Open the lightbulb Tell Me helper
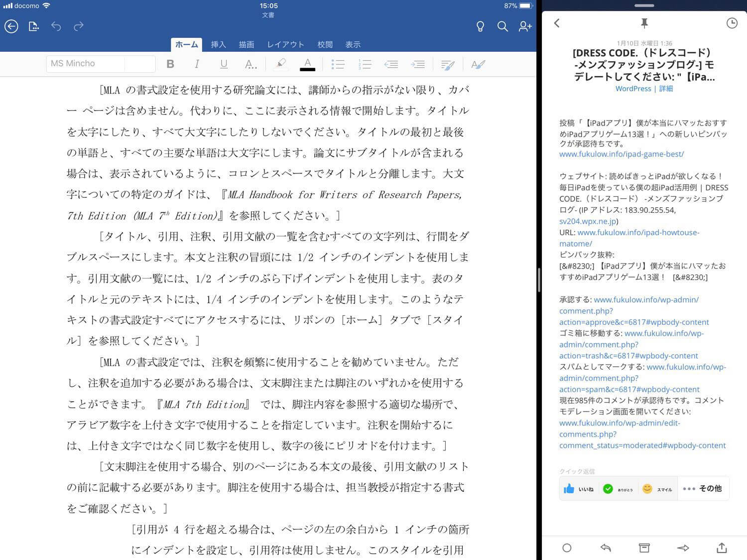The height and width of the screenshot is (560, 747). pos(480,26)
